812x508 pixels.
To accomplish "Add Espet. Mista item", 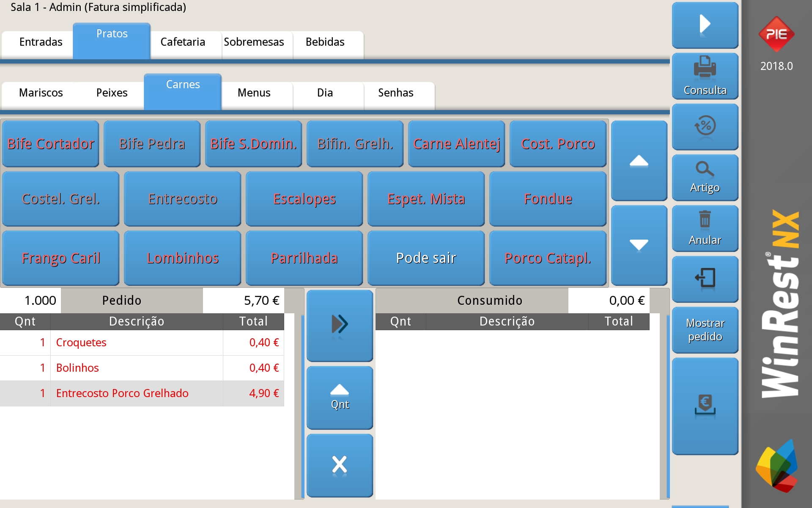I will (426, 199).
